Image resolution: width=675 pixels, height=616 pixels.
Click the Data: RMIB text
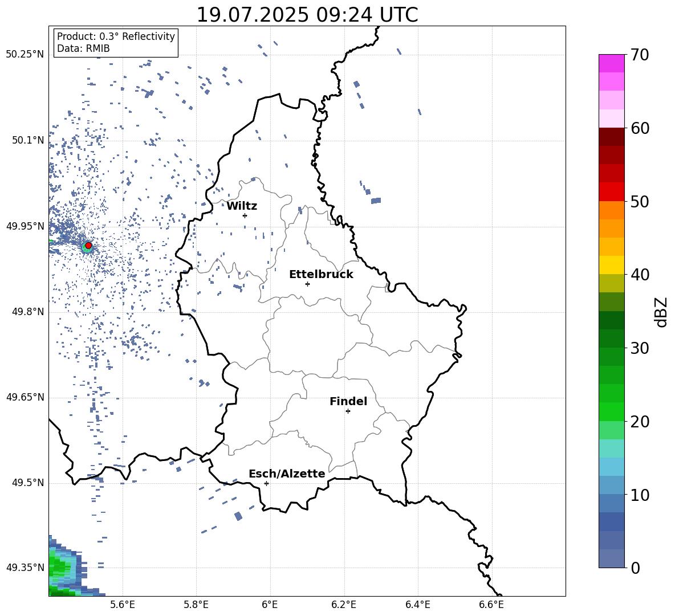tap(83, 48)
